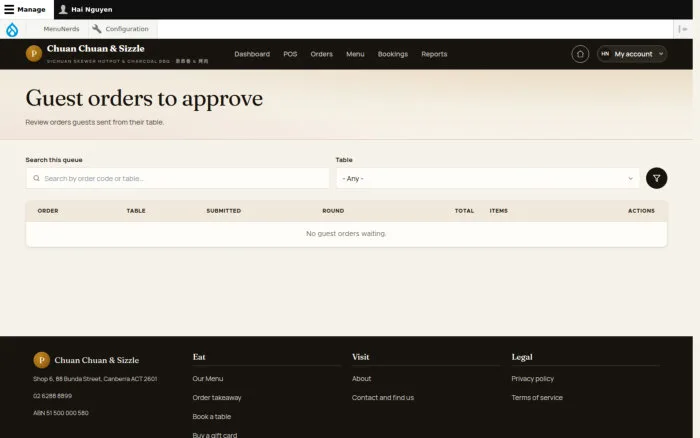Open the Bookings nav item

coord(393,54)
